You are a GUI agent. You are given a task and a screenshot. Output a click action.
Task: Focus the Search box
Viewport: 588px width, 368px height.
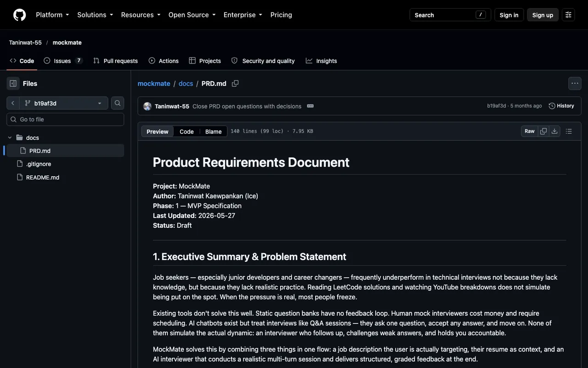pyautogui.click(x=450, y=15)
